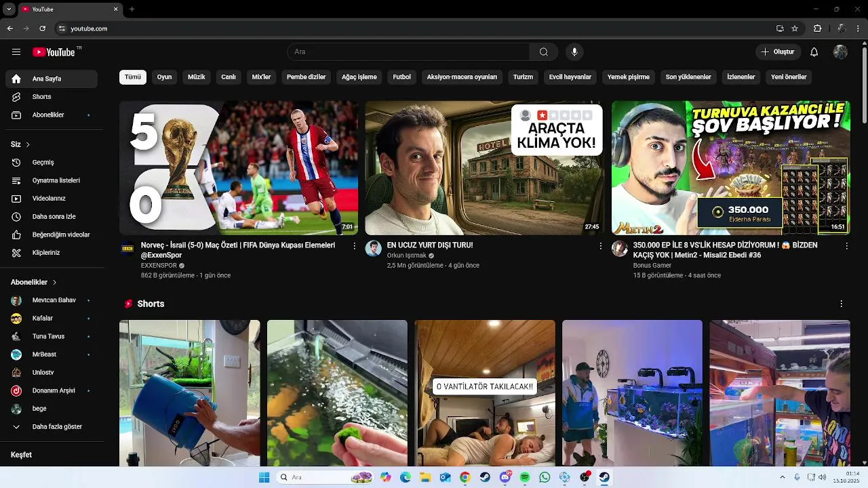
Task: Select the Pembe diziler filter chip
Action: point(306,77)
